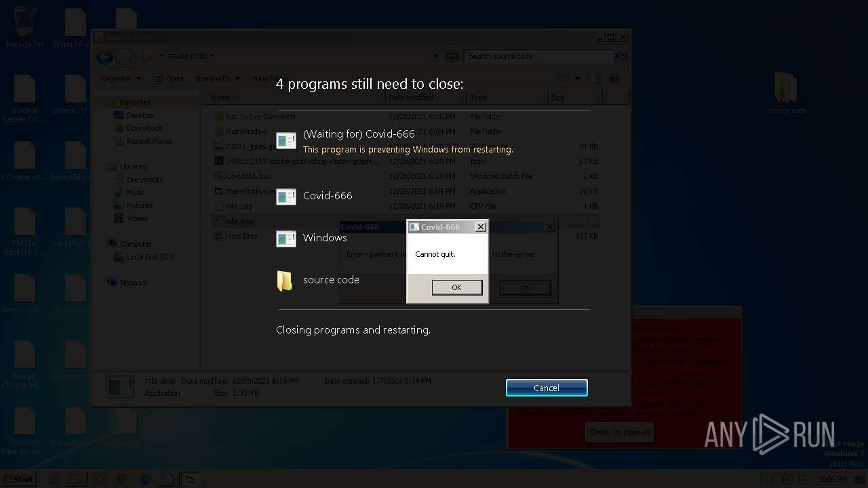Click the "(Waiting for) Covid-666" program icon
Image resolution: width=868 pixels, height=488 pixels.
(286, 140)
